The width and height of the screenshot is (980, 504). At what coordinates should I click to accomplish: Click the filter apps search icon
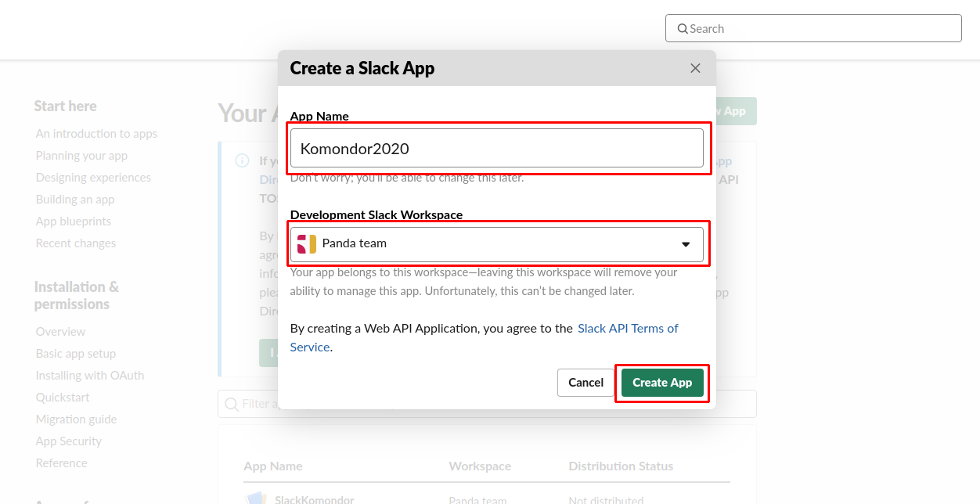tap(232, 404)
